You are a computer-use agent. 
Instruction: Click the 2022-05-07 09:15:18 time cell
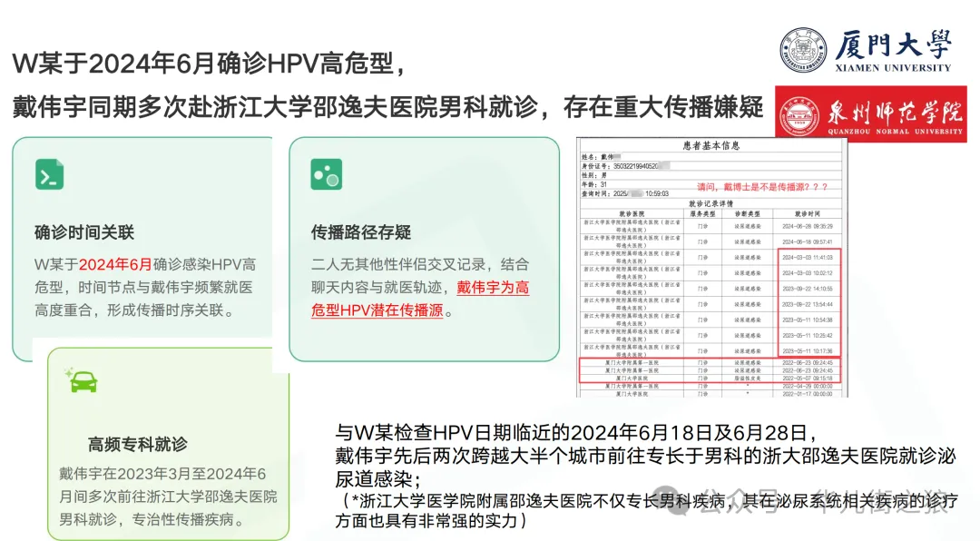[808, 379]
